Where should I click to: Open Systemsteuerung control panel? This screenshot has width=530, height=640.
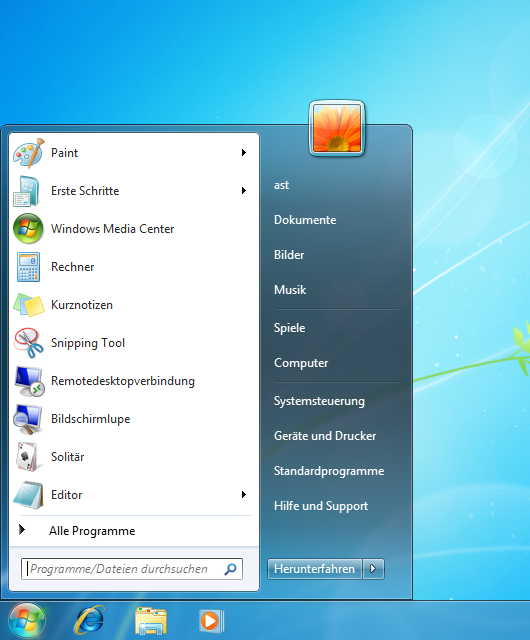click(x=319, y=401)
